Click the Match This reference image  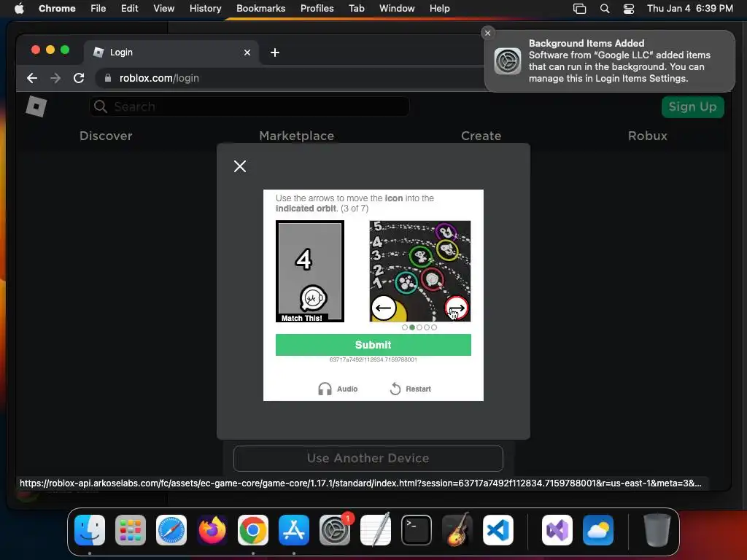tap(309, 271)
